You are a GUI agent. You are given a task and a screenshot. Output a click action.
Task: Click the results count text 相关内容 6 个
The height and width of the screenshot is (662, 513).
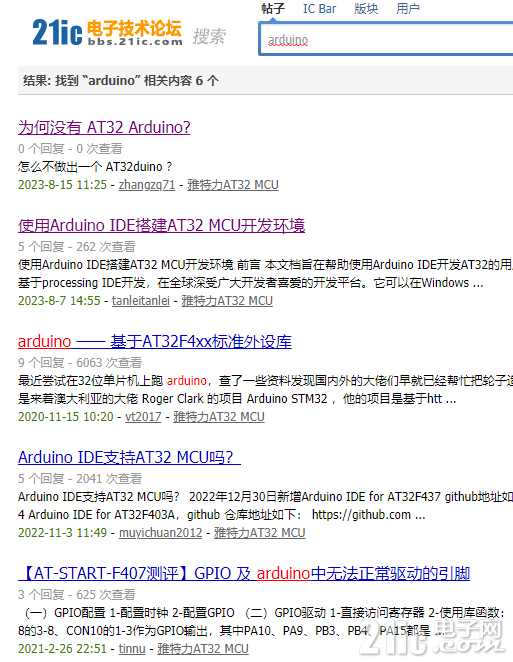181,80
